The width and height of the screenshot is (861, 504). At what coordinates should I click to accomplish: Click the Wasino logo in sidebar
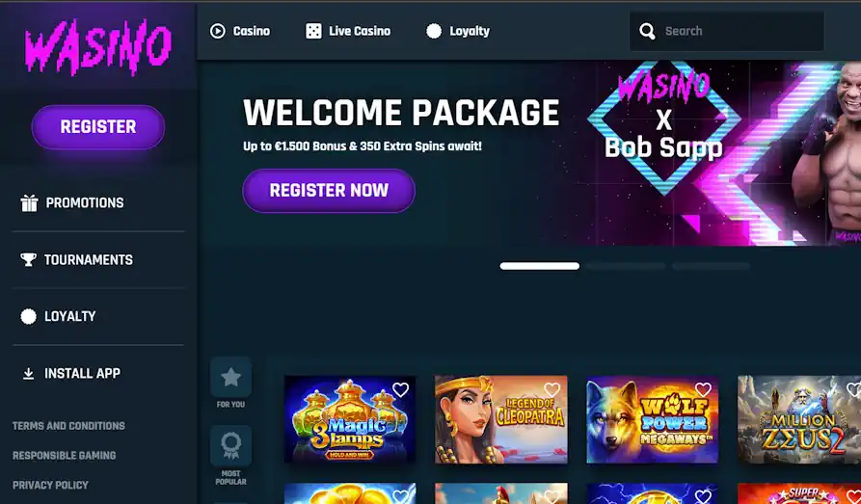[x=97, y=46]
